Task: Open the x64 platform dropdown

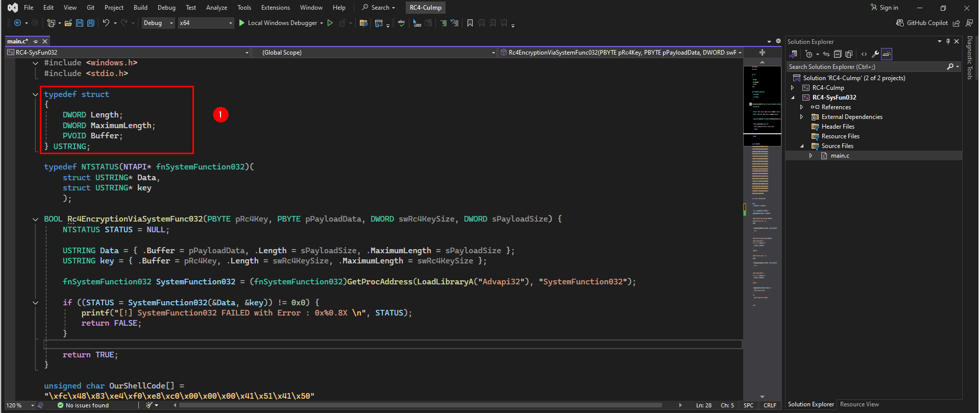Action: point(206,23)
